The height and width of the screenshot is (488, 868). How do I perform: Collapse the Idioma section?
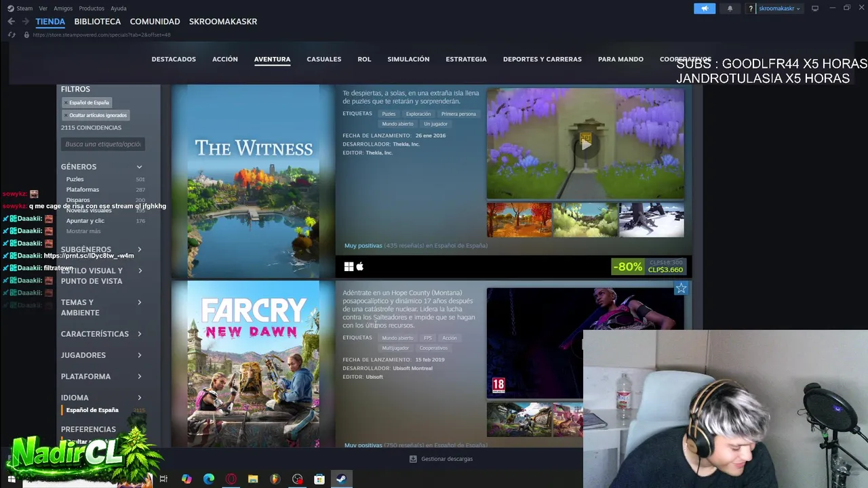pos(102,398)
